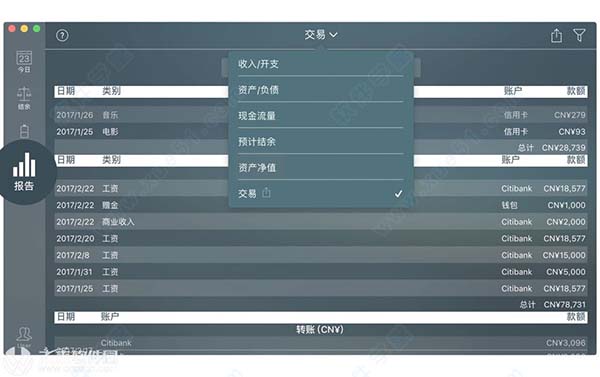Select the Reports bar chart icon
This screenshot has width=600, height=377.
[x=24, y=172]
